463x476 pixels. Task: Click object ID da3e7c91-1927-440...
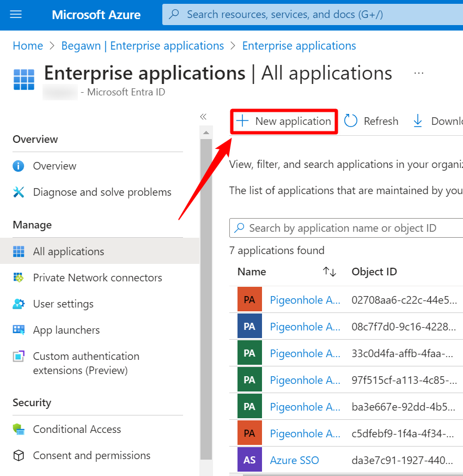click(403, 460)
